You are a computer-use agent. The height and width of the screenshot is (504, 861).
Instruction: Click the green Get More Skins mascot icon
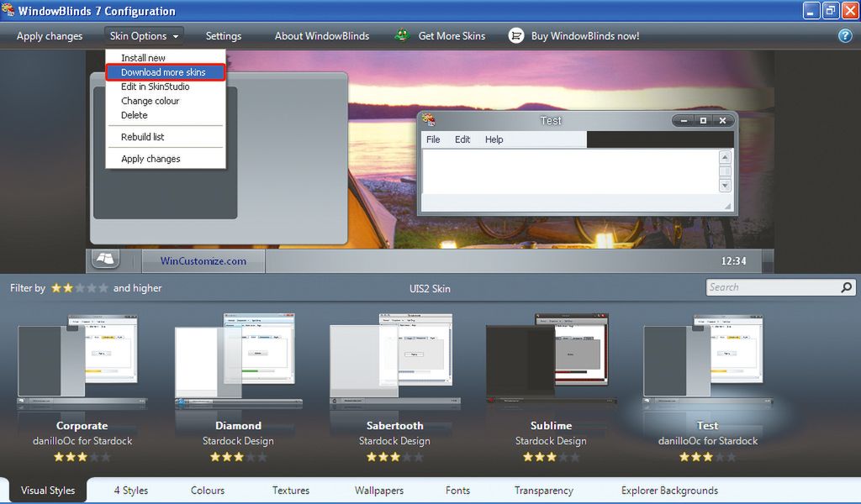(x=402, y=35)
